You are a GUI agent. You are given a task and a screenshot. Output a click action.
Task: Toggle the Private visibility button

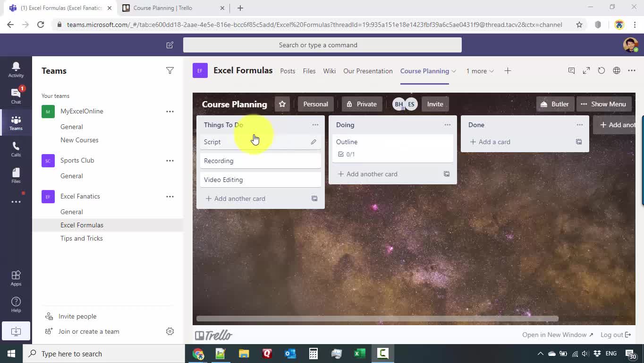click(x=362, y=104)
